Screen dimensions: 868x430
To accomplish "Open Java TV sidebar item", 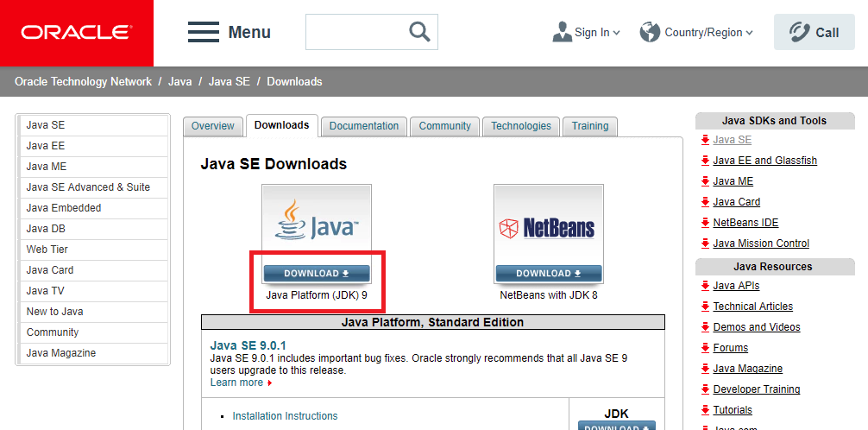I will point(93,291).
